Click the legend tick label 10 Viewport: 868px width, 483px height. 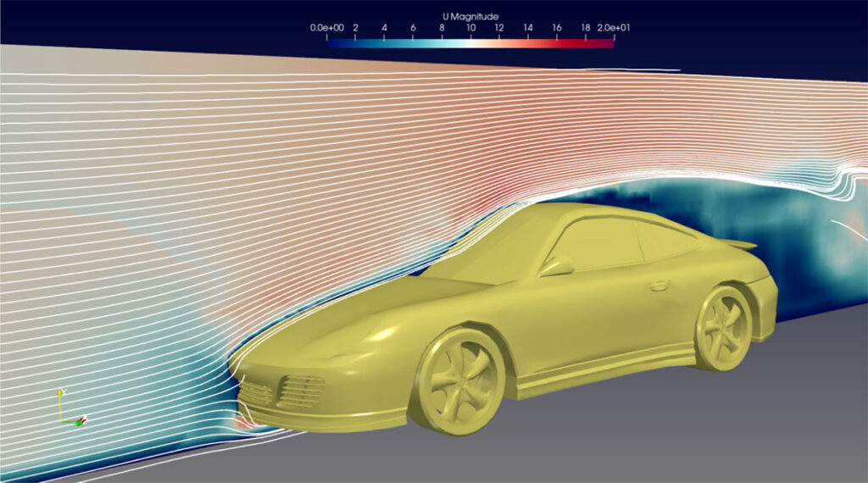[470, 28]
